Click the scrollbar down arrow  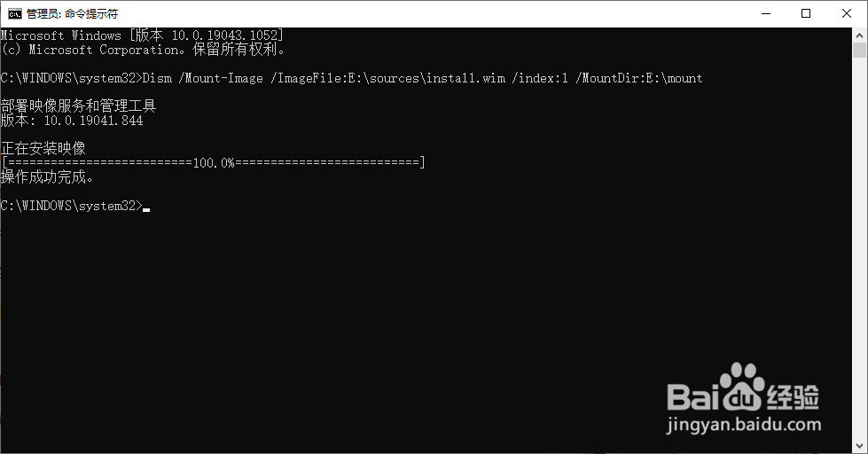pos(859,446)
